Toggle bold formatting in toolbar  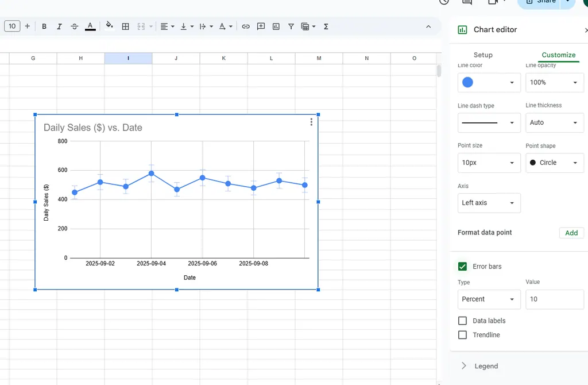pos(44,26)
